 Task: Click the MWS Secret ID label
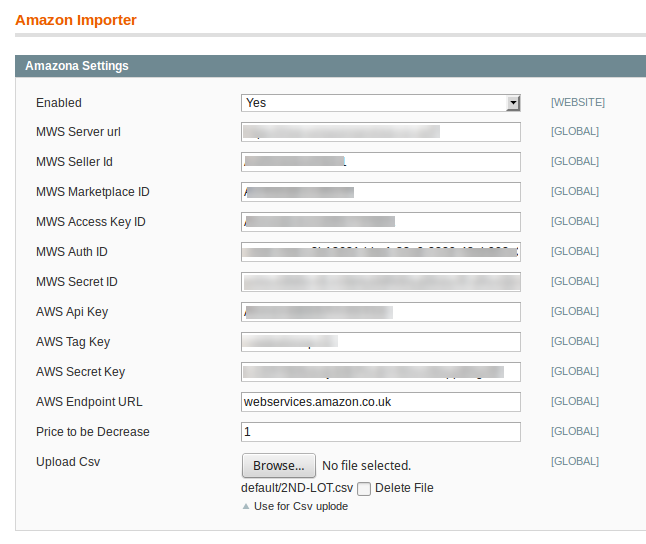pyautogui.click(x=77, y=281)
